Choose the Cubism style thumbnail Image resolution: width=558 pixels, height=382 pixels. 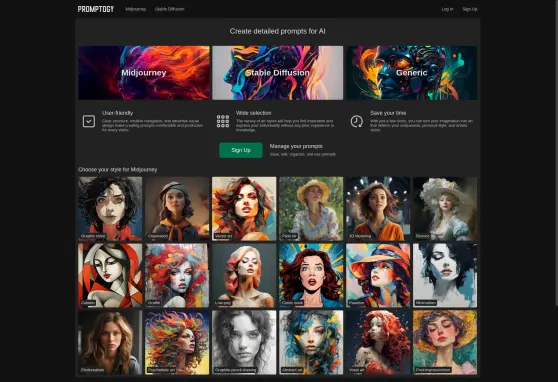click(x=110, y=276)
